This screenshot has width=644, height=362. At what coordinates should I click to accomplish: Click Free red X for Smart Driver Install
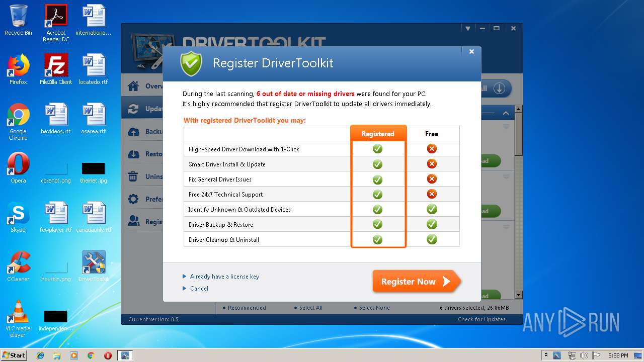[432, 164]
